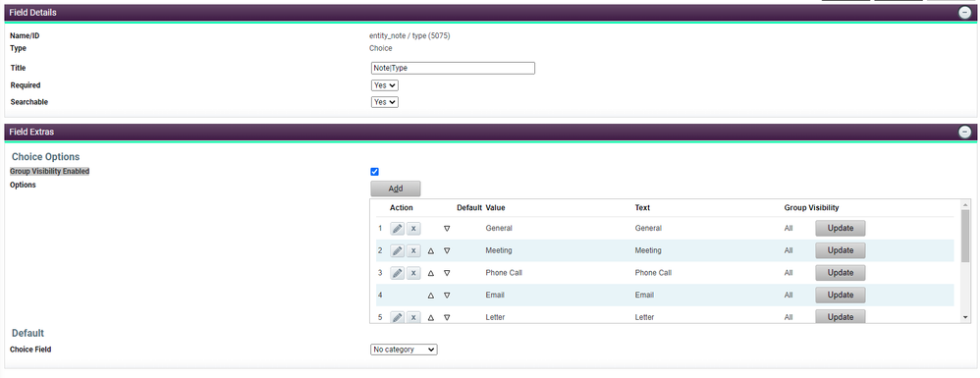Click the options list scroll up arrow
Viewport: 980px width, 378px height.
point(966,204)
